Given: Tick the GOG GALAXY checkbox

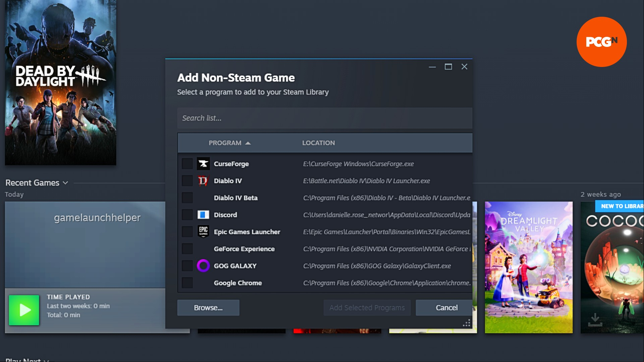Looking at the screenshot, I should (187, 266).
